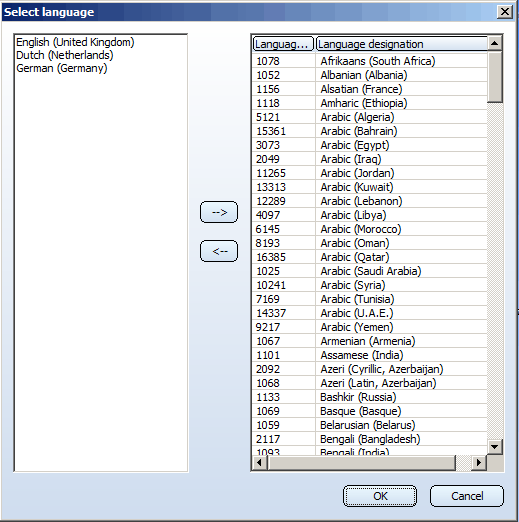
Task: Select Azeri (Latin, Azerbaijan) row
Action: click(370, 383)
